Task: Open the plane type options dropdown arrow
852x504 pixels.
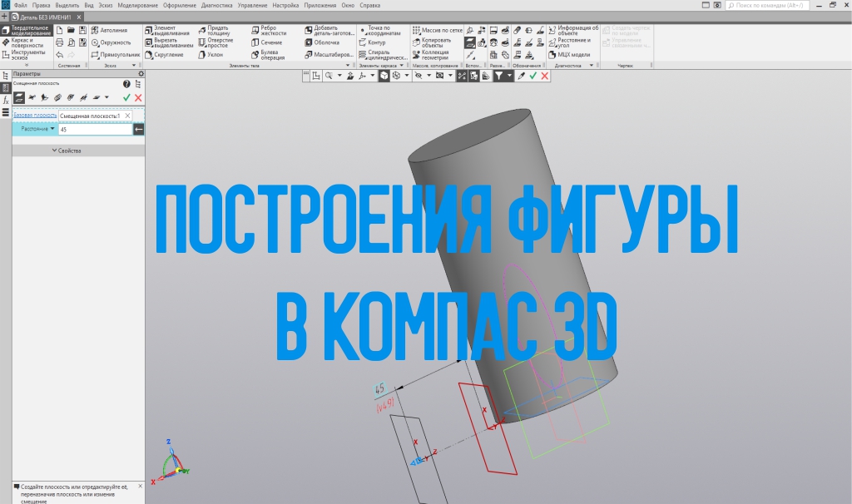Action: click(x=106, y=97)
